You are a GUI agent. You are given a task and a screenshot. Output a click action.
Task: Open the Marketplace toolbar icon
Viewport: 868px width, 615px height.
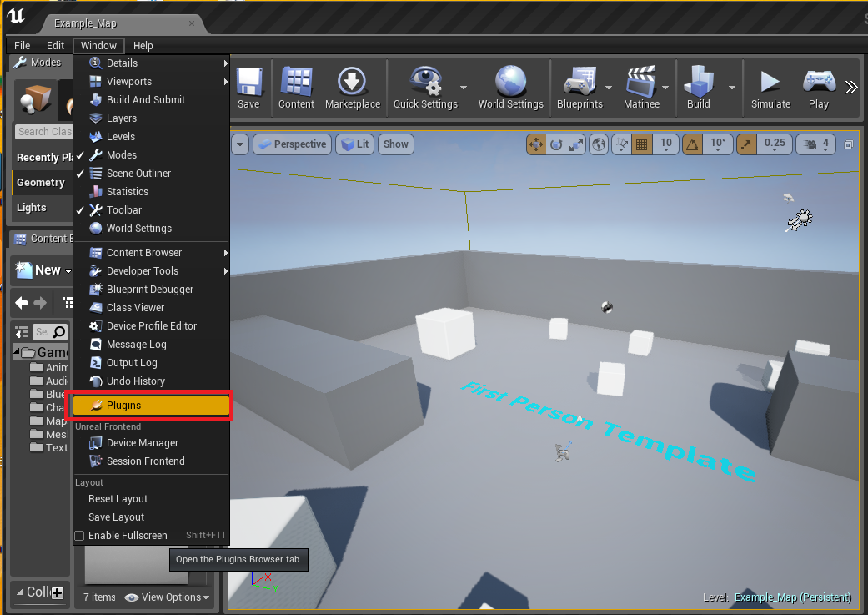[352, 88]
